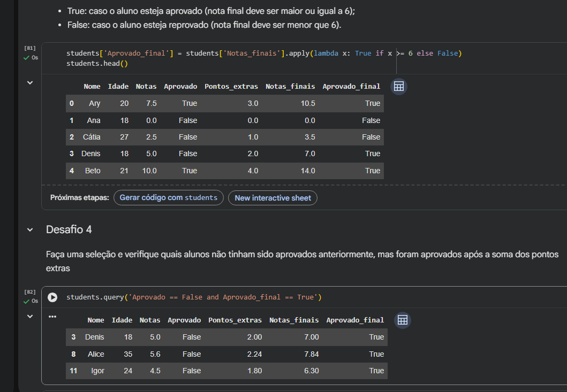Click the 10.5 Notas_finais value
Screen dimensions: 567x392
coord(308,103)
